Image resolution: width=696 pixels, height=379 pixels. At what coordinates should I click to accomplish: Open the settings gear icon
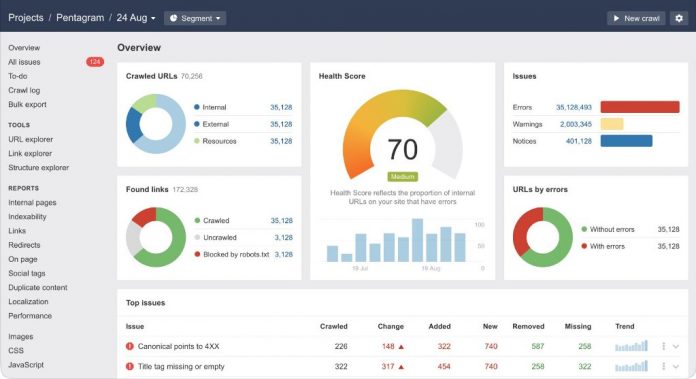coord(679,18)
